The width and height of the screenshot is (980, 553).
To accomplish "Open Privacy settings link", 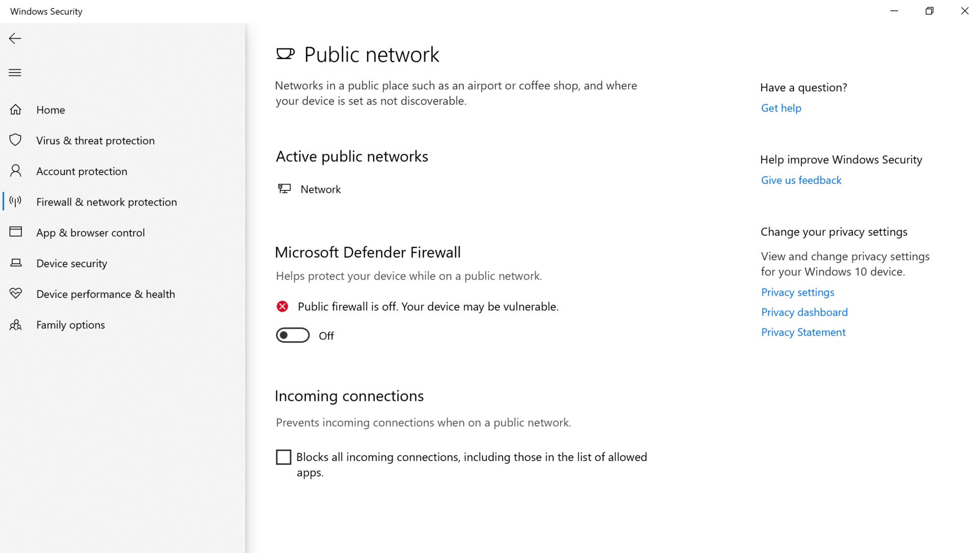I will point(797,292).
